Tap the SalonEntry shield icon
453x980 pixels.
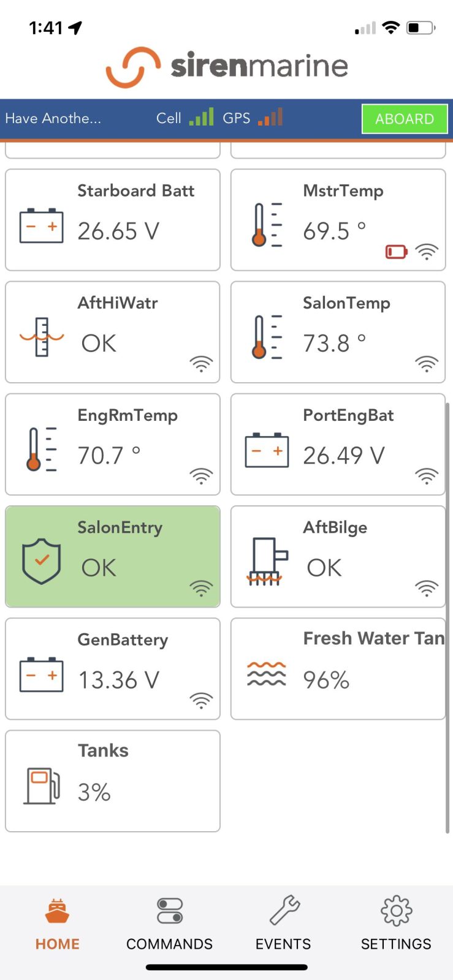pos(41,560)
